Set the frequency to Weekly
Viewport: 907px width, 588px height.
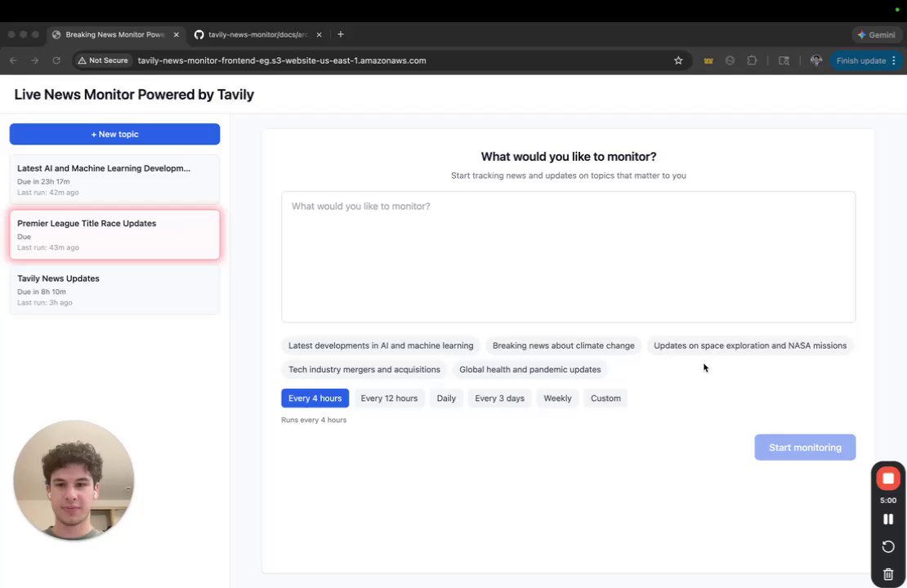(x=557, y=399)
